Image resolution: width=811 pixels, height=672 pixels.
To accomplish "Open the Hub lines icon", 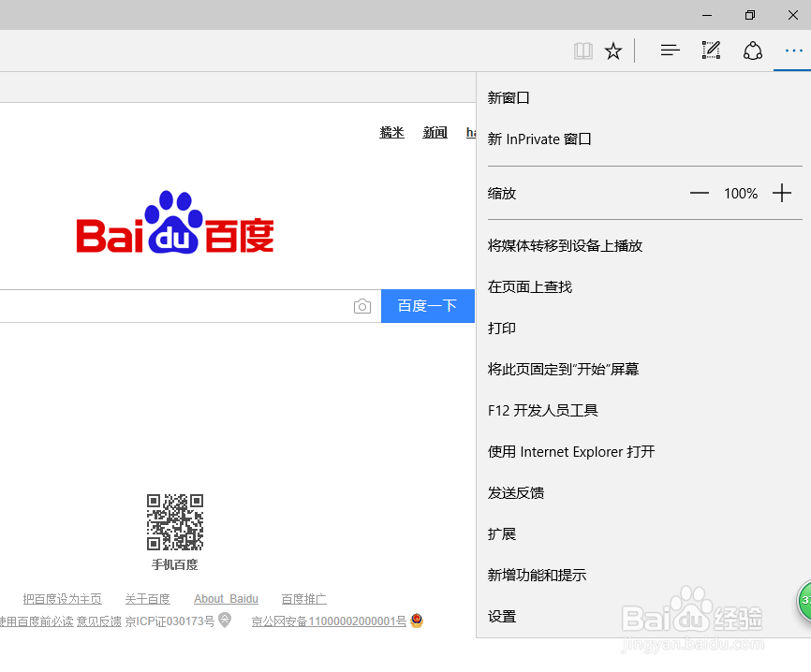I will coord(670,51).
